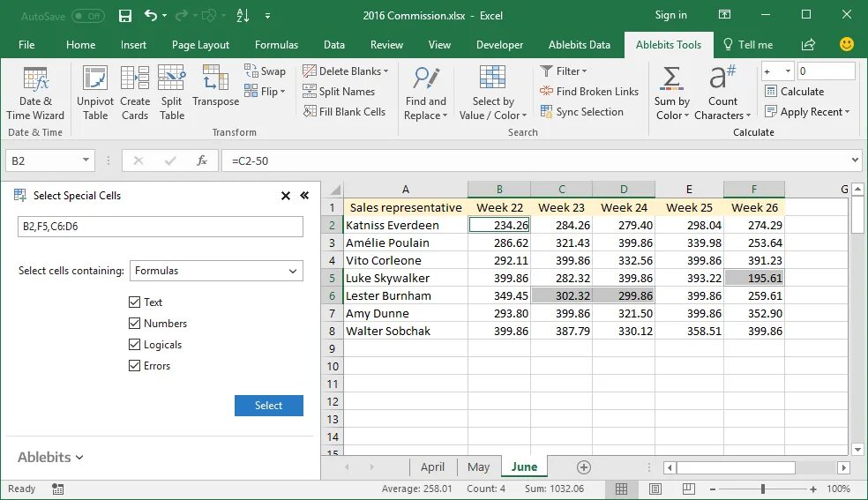Switch to the Home tab
Screen dimensions: 868x500
81,45
